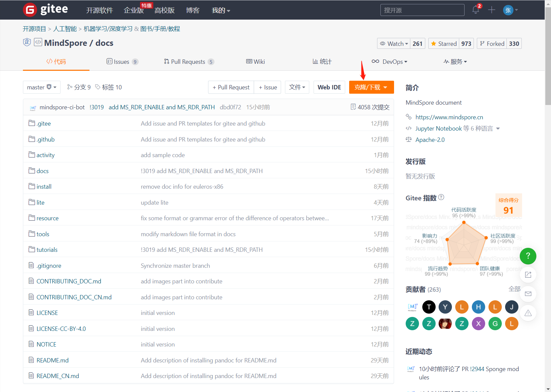The image size is (551, 392).
Task: Click the green G contributor avatar
Action: [495, 324]
